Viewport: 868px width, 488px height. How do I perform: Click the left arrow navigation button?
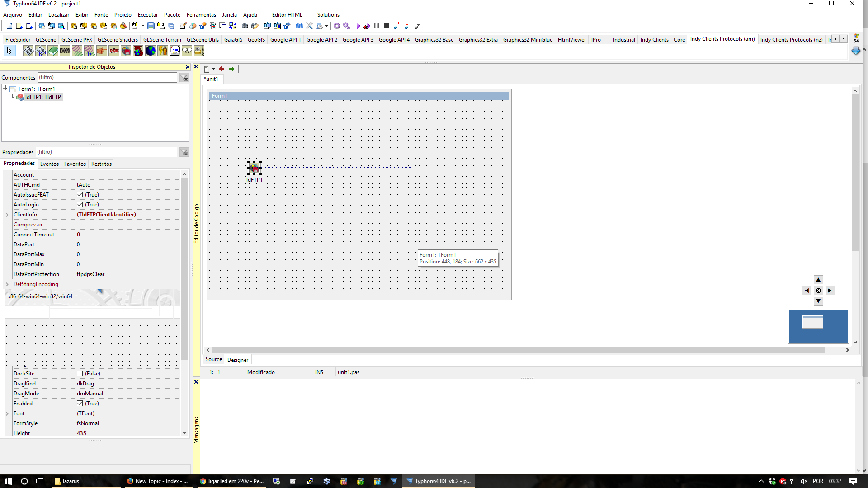[807, 291]
